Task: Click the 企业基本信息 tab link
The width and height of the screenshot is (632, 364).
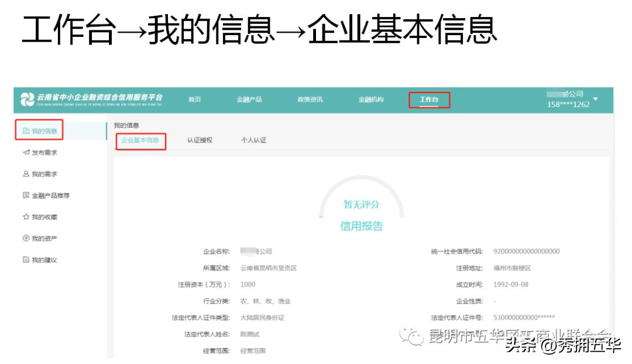Action: click(142, 140)
